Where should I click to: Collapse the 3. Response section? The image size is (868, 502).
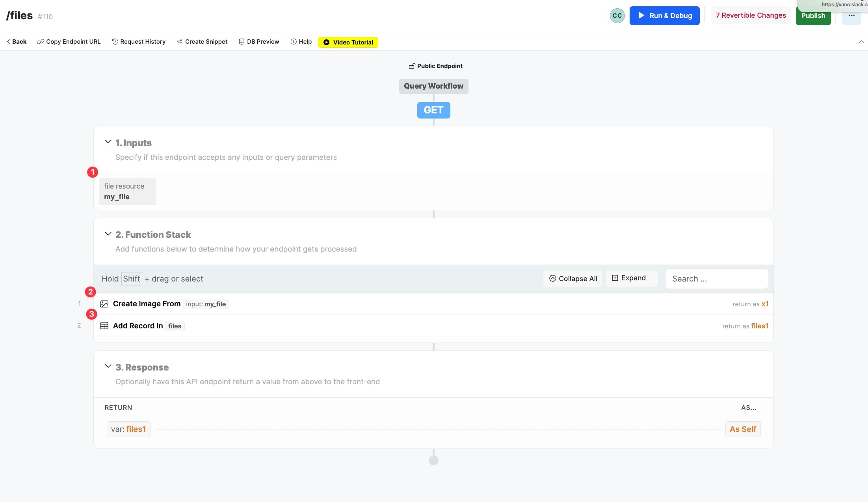108,367
